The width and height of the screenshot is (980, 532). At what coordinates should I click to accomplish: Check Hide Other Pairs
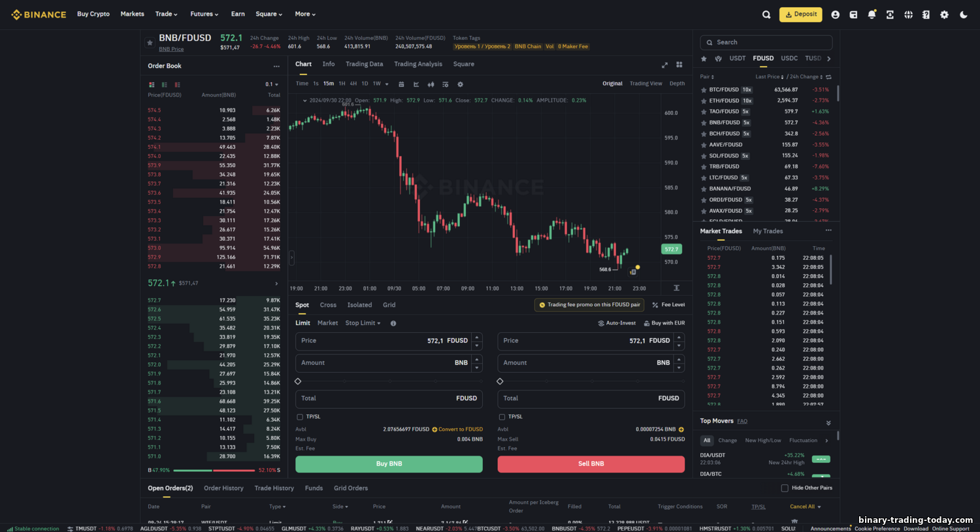click(x=785, y=488)
